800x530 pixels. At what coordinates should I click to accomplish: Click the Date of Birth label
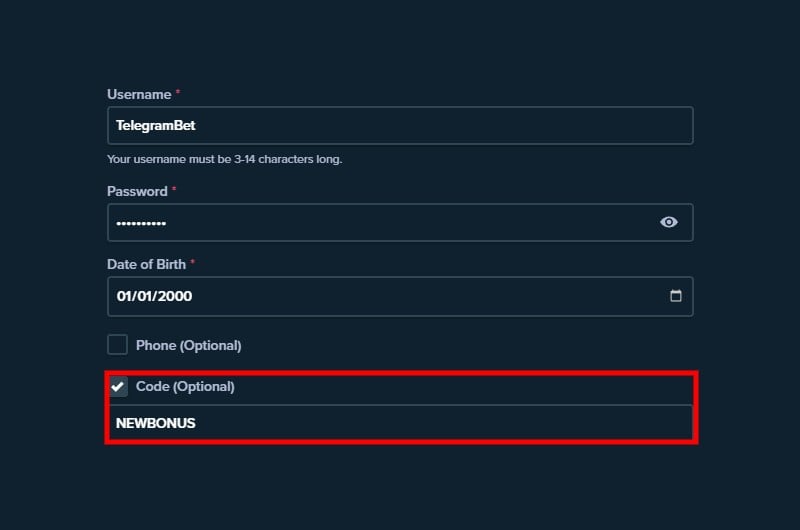pos(146,264)
